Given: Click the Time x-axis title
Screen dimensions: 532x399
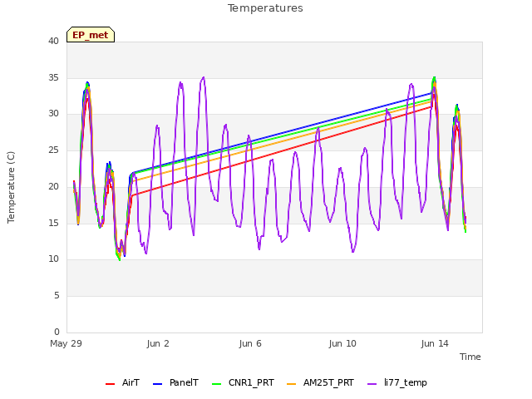Looking at the screenshot, I should point(470,357).
